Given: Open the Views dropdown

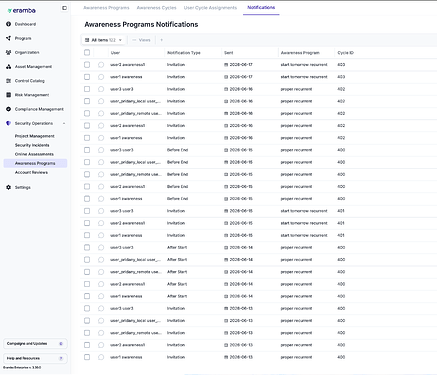Looking at the screenshot, I should point(141,40).
